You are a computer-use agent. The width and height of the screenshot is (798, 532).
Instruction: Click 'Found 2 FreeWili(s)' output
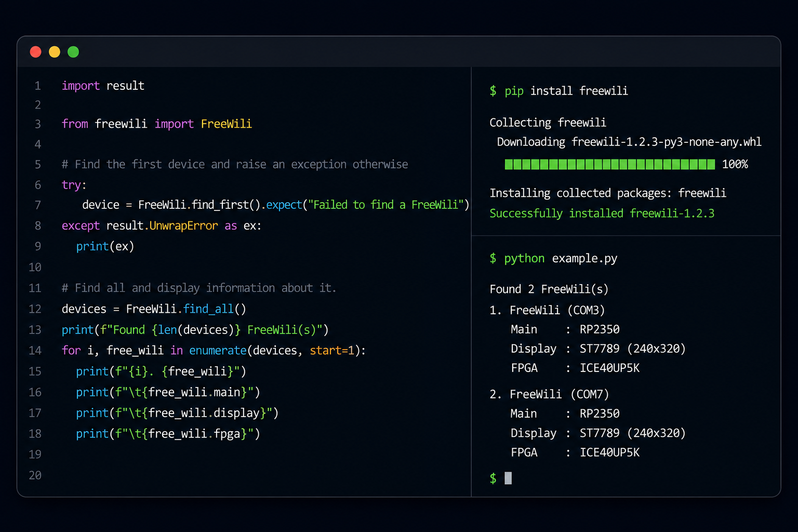[549, 289]
